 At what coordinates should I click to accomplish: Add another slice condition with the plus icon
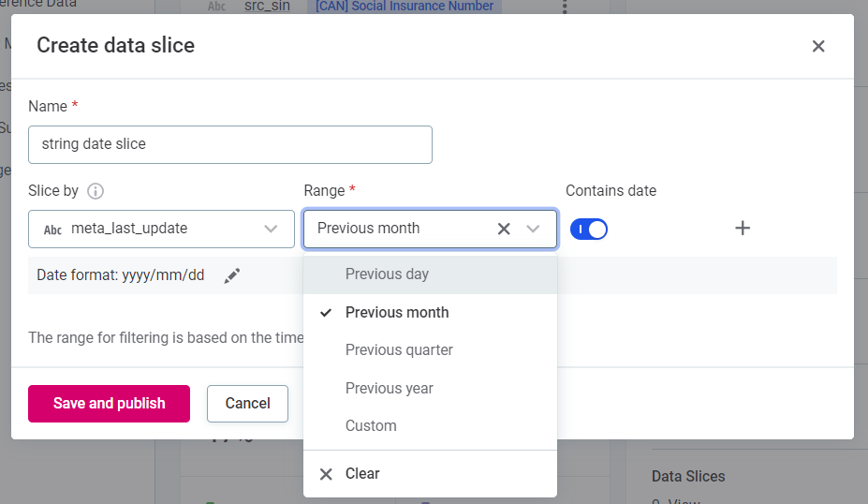[x=743, y=229]
